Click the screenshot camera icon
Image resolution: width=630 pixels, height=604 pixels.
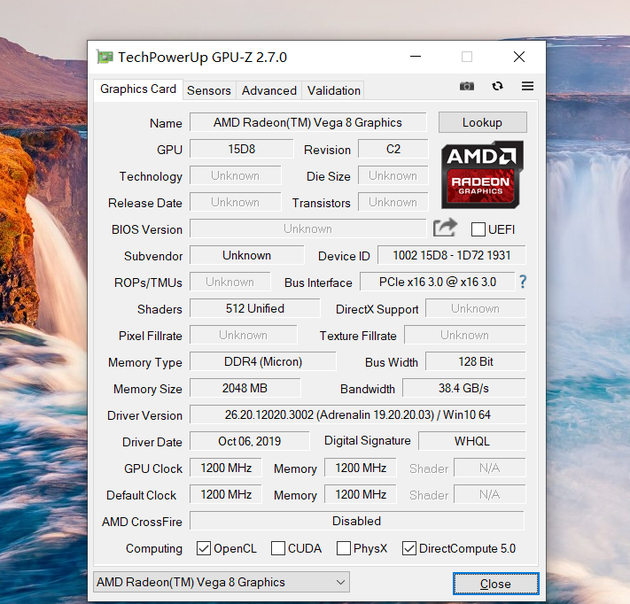tap(466, 86)
